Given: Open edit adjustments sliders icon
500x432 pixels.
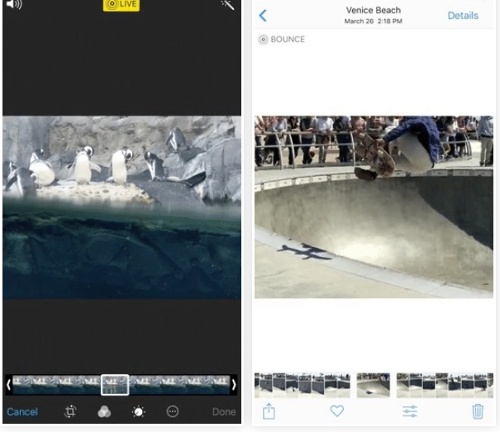Looking at the screenshot, I should 410,411.
